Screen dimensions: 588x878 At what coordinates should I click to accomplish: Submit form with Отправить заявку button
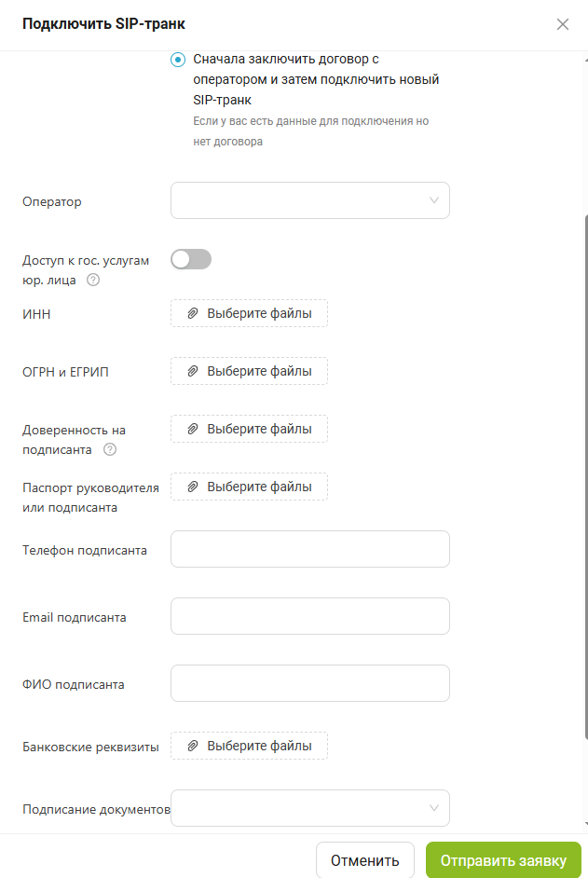[503, 860]
